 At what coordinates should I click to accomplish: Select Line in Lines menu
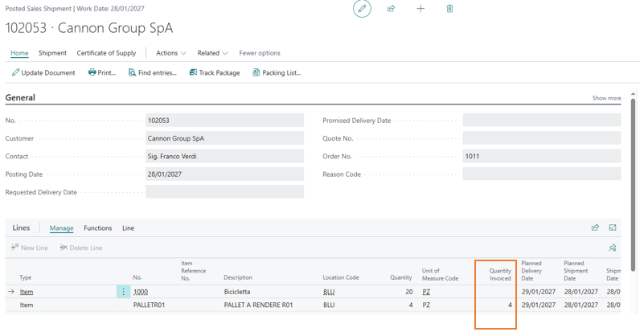point(128,228)
